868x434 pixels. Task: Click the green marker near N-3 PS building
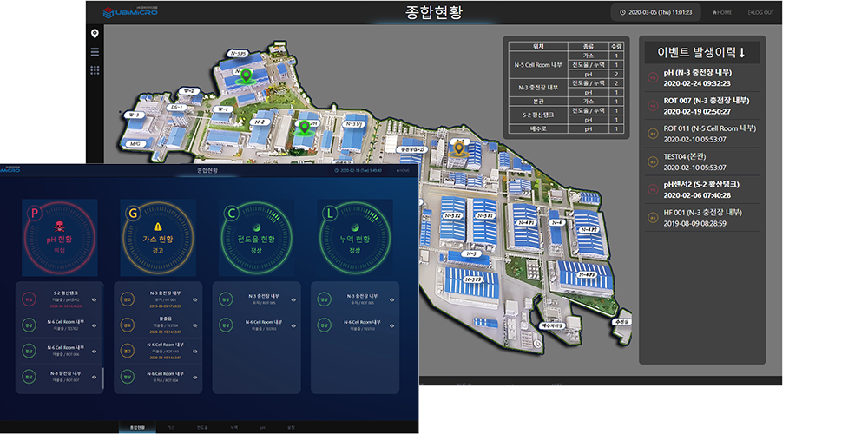[246, 77]
